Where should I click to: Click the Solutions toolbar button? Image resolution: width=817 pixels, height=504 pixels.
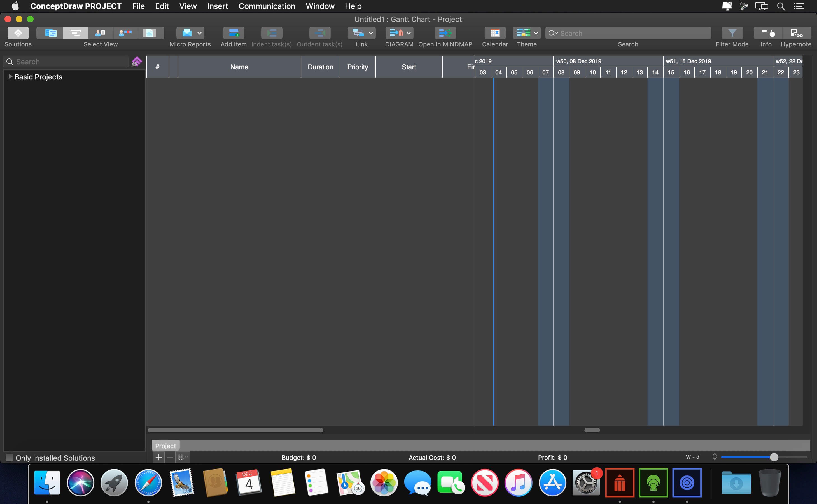pyautogui.click(x=18, y=33)
